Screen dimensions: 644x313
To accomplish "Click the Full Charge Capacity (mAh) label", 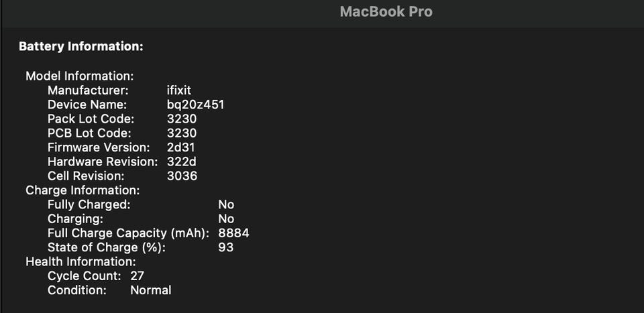I will pos(128,233).
